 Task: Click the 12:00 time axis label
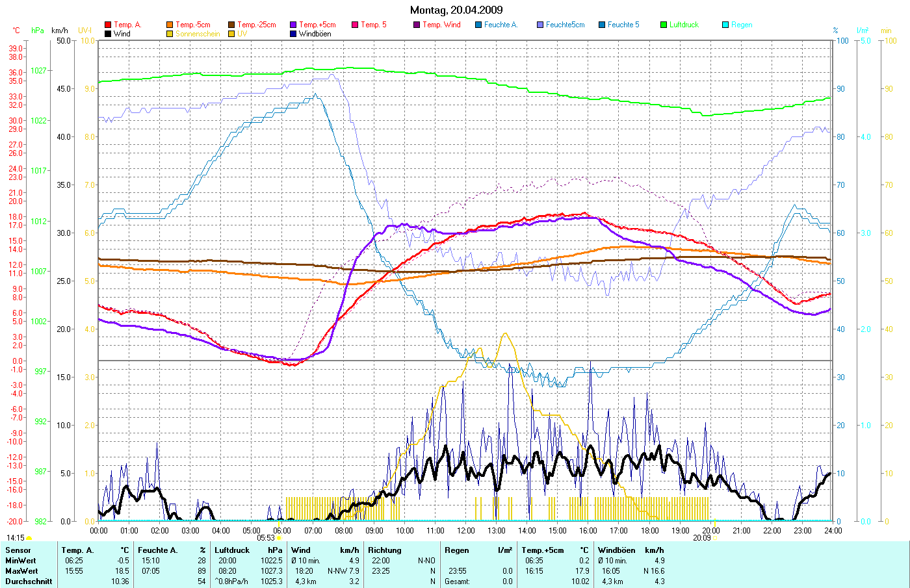tap(466, 531)
